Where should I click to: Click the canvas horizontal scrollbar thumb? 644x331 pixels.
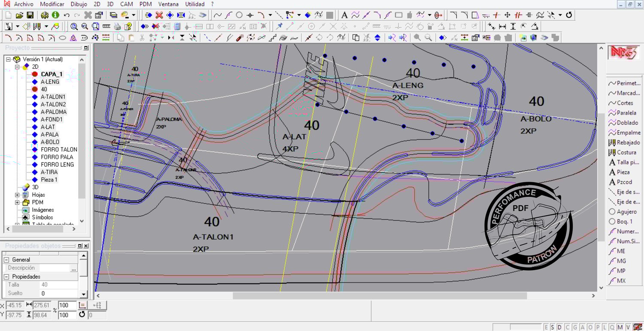tap(380, 296)
